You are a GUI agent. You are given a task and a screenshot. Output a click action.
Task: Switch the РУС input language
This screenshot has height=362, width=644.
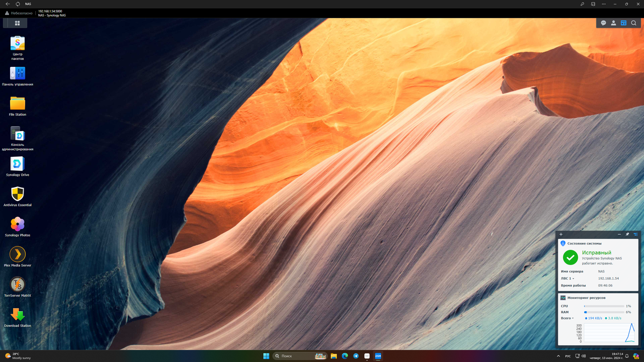(568, 356)
